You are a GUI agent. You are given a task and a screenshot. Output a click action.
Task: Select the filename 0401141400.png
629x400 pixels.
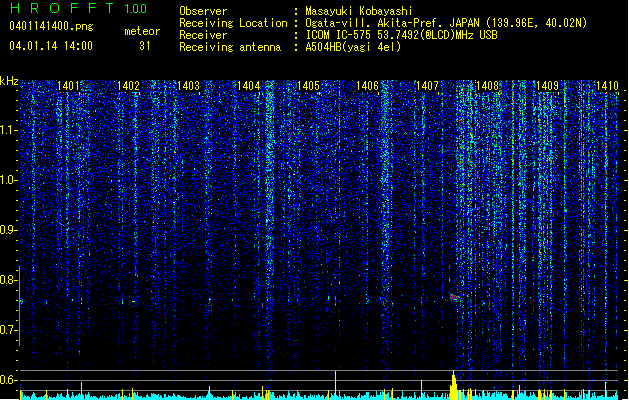coord(51,26)
